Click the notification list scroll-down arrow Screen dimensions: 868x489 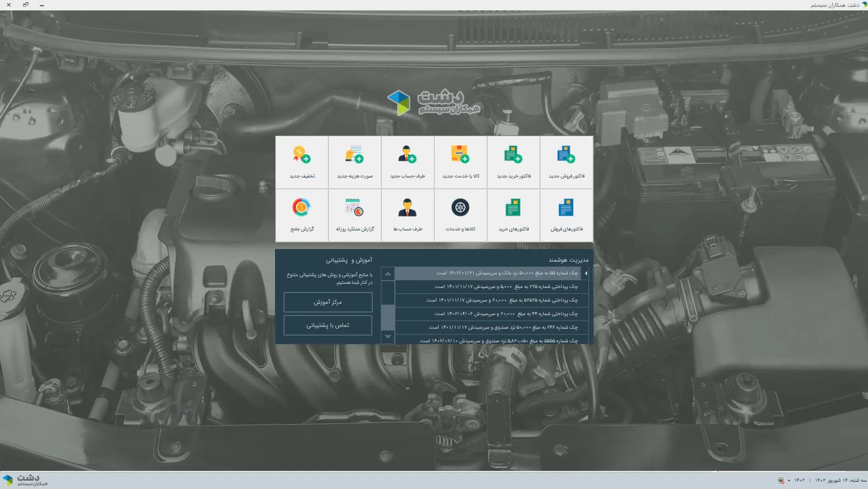(388, 337)
